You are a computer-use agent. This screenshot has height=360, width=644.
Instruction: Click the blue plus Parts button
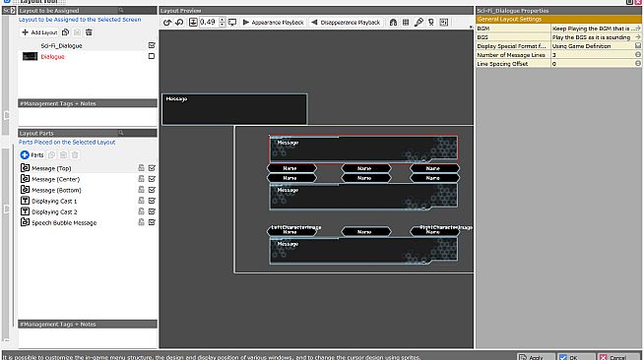pos(32,155)
